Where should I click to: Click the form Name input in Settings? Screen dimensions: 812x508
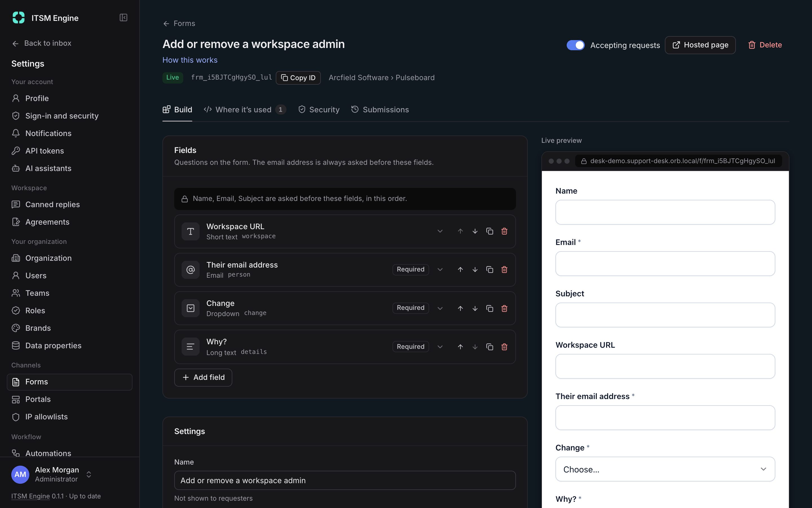[345, 480]
